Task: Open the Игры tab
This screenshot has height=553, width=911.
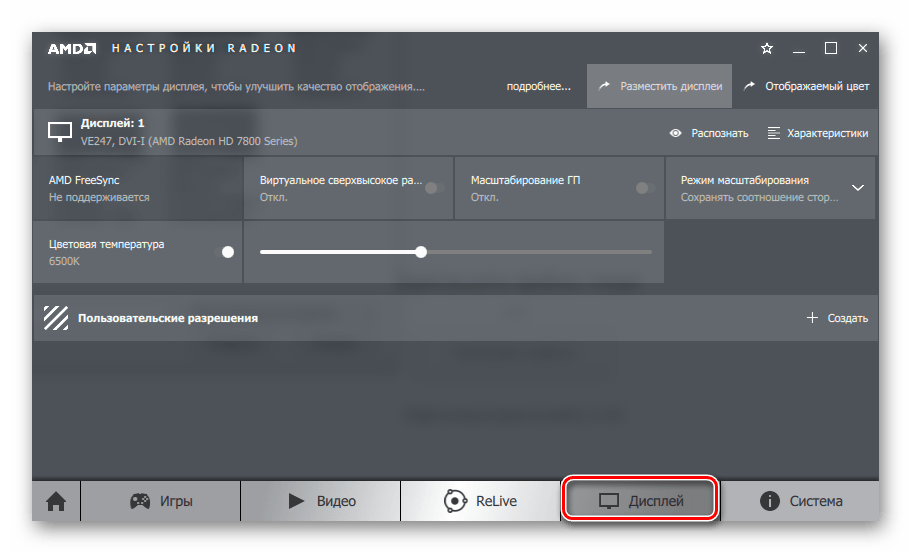Action: tap(160, 501)
